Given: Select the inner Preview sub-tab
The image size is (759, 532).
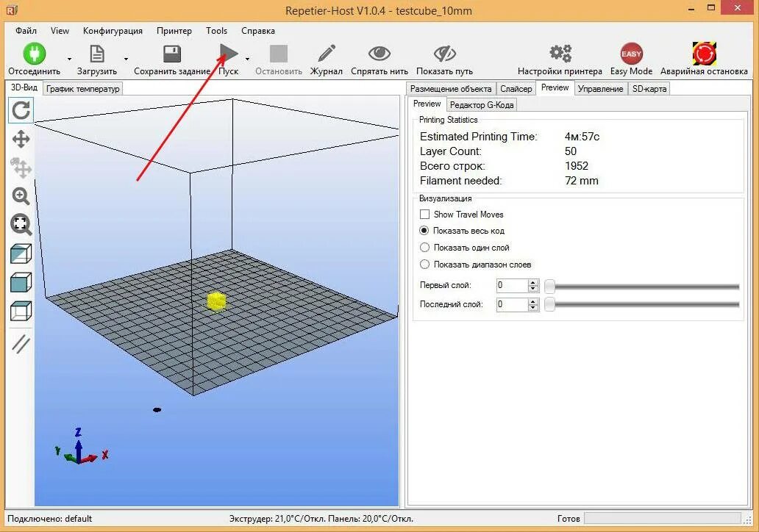Looking at the screenshot, I should tap(427, 104).
